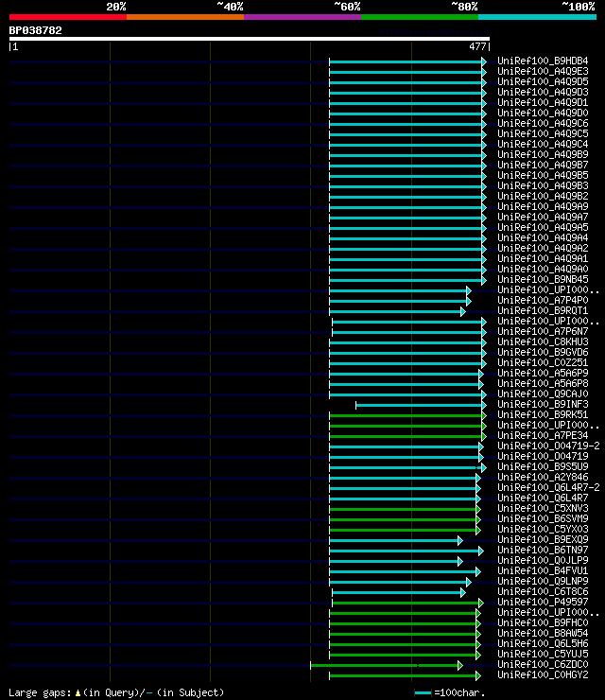605x700 pixels.
Task: Click the green alignment bar for UniRef100_B9RK51
Action: [407, 415]
